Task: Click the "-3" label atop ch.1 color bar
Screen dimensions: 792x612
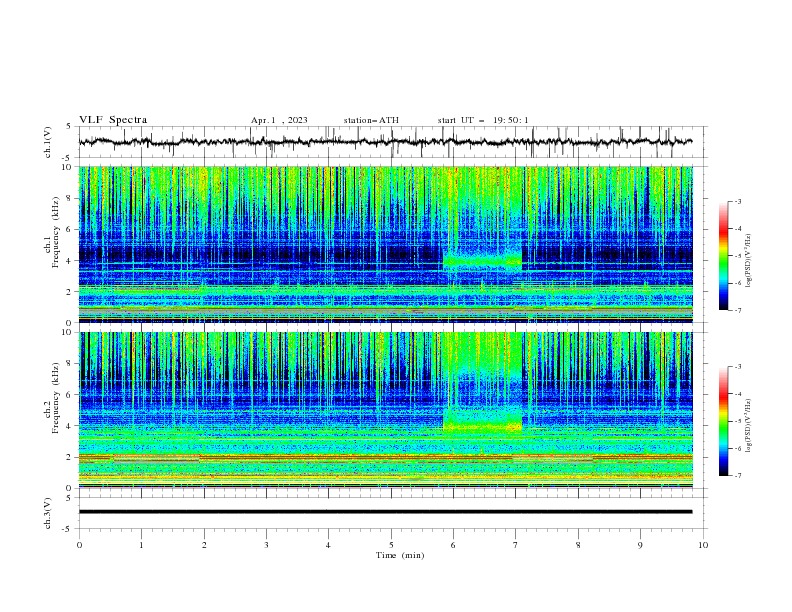Action: tap(737, 201)
